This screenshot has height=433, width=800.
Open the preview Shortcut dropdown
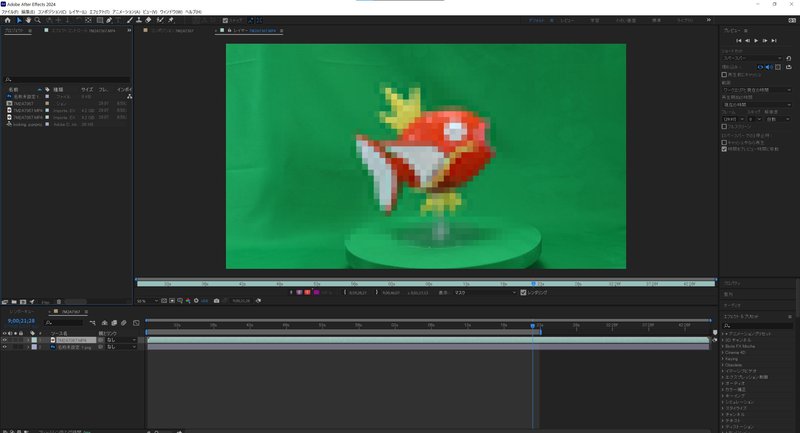[752, 58]
